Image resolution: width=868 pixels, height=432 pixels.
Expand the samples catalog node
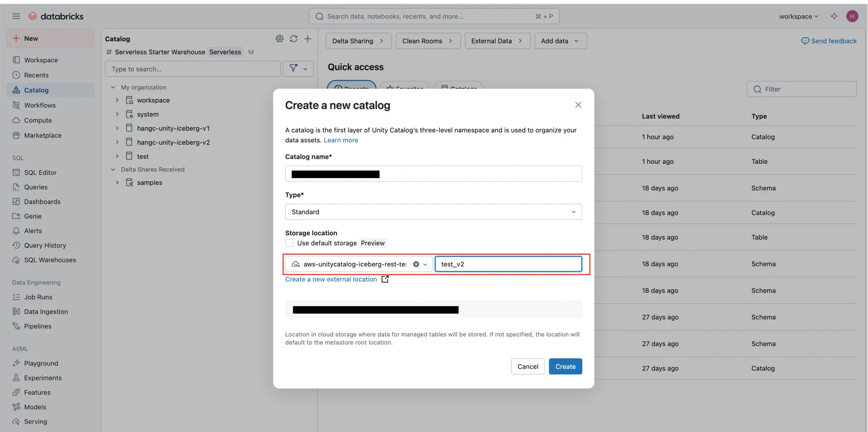tap(117, 182)
